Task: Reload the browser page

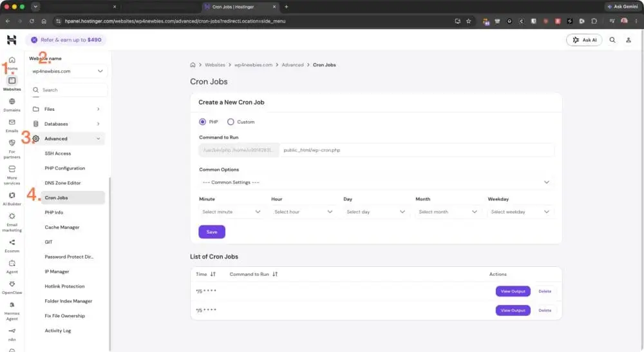Action: [x=32, y=21]
